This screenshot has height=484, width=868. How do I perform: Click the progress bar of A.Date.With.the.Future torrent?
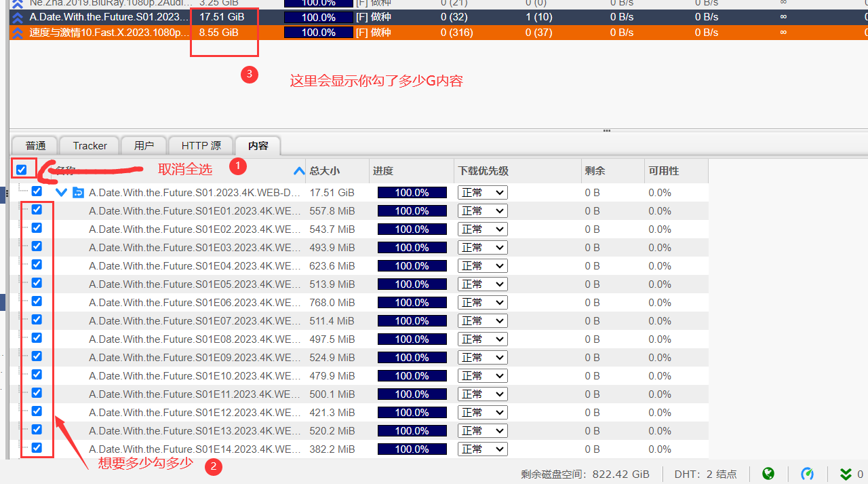pyautogui.click(x=319, y=17)
